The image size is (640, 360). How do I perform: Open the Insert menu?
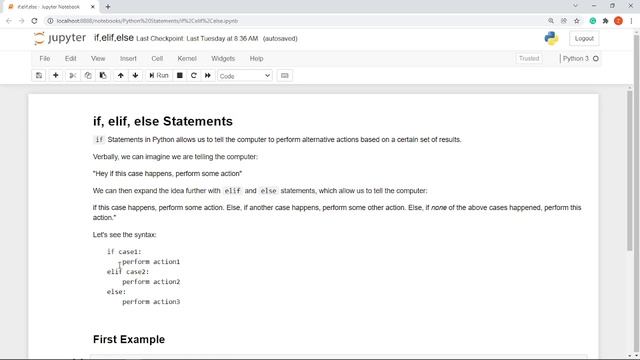coord(128,59)
